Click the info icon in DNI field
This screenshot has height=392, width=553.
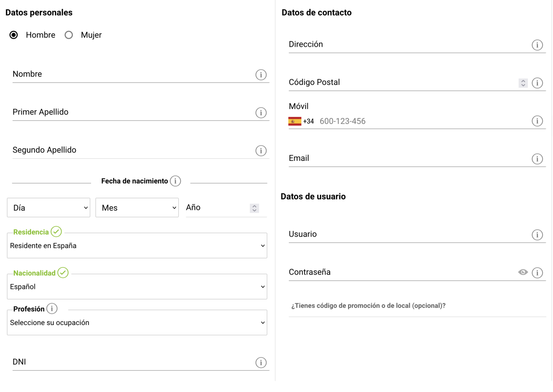coord(261,362)
